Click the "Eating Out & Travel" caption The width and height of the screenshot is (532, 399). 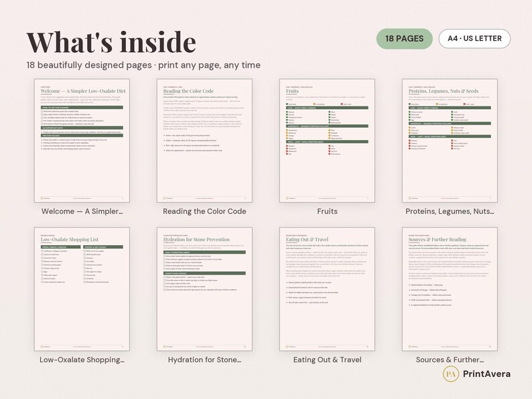click(x=327, y=360)
